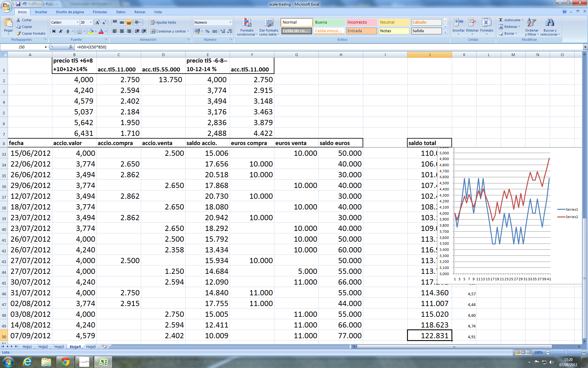Screen dimensions: 588x368
Task: Toggle Ajustar texto wrap text
Action: point(163,22)
